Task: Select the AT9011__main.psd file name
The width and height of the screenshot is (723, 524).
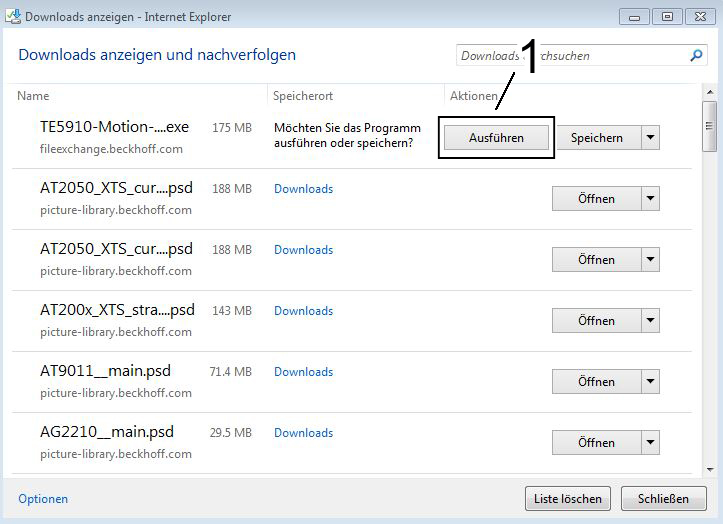Action: point(105,370)
